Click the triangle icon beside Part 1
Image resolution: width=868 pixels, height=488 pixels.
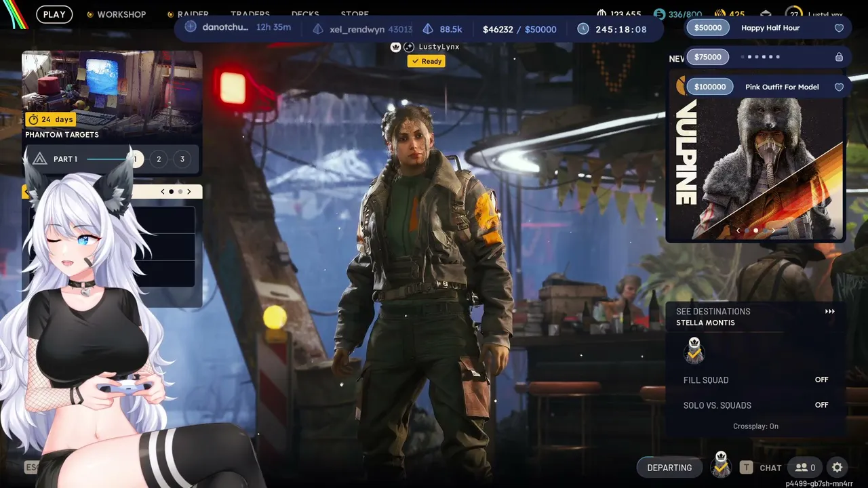pyautogui.click(x=39, y=159)
